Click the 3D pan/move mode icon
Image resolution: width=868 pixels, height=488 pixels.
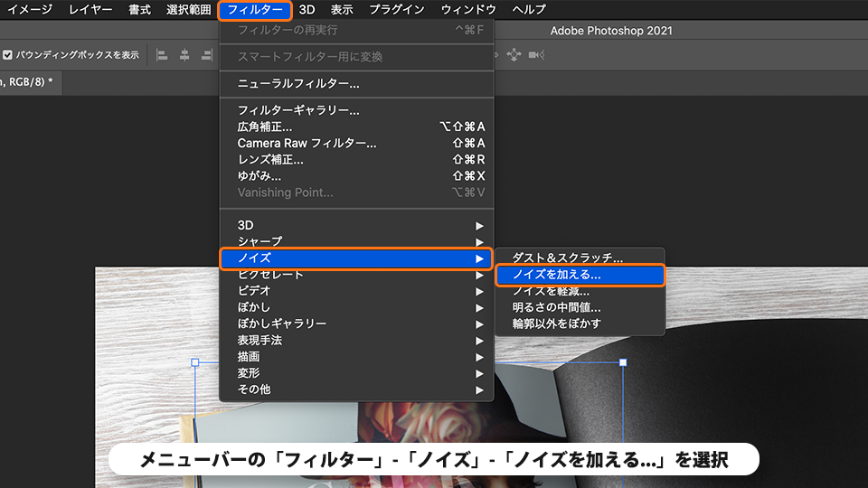(x=514, y=55)
